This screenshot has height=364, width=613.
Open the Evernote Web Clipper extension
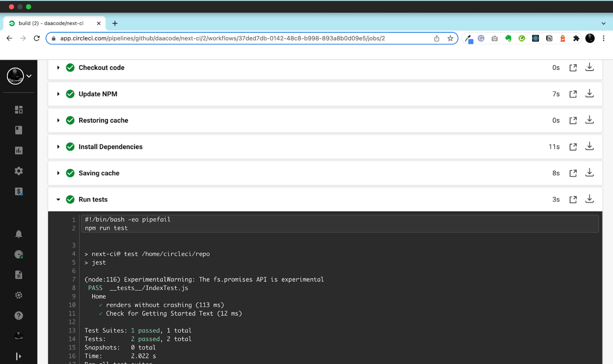(x=508, y=38)
